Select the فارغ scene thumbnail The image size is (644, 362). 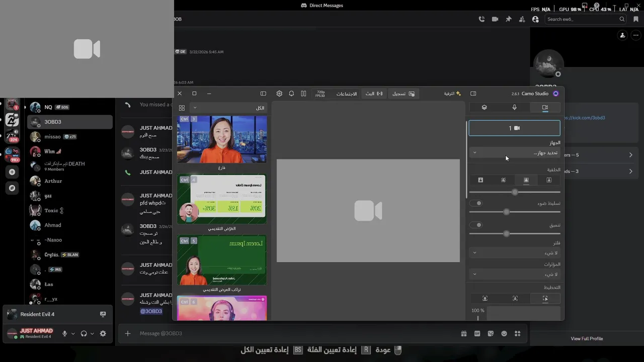[222, 139]
